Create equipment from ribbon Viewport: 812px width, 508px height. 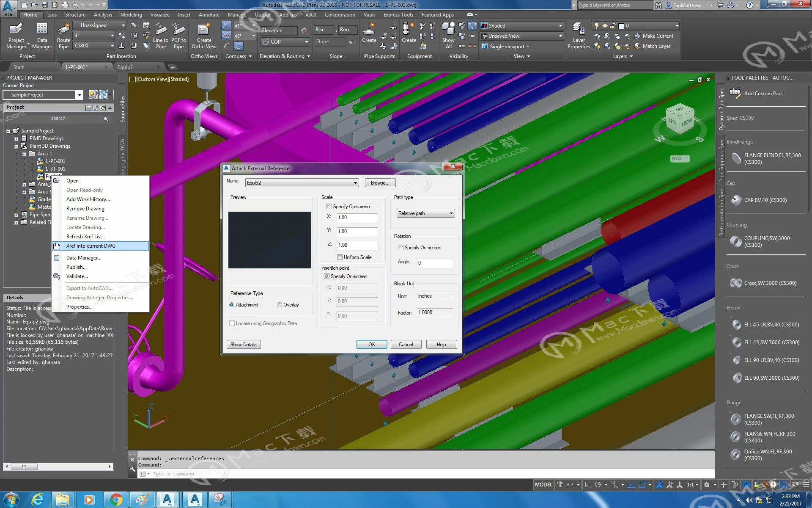[409, 33]
